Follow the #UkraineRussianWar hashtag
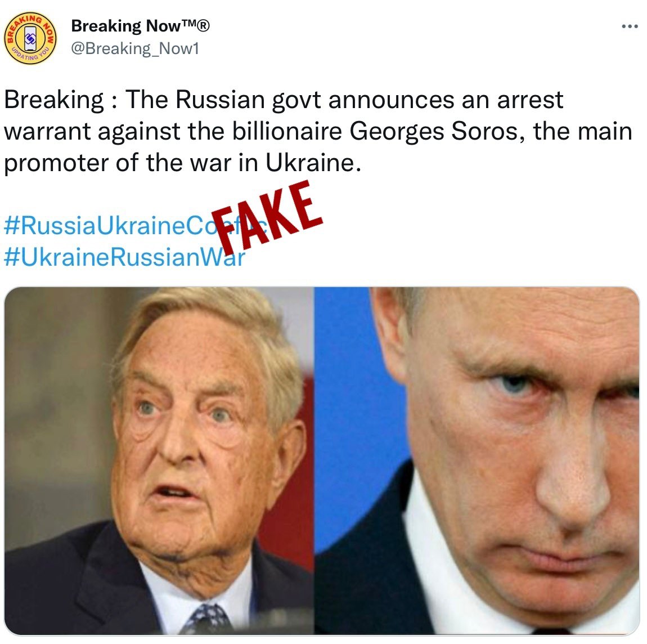Screen dimensions: 647x644 (x=124, y=257)
